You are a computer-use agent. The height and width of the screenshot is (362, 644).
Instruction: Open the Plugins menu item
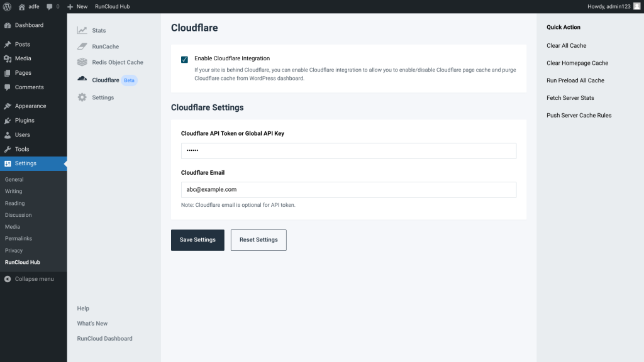click(25, 120)
